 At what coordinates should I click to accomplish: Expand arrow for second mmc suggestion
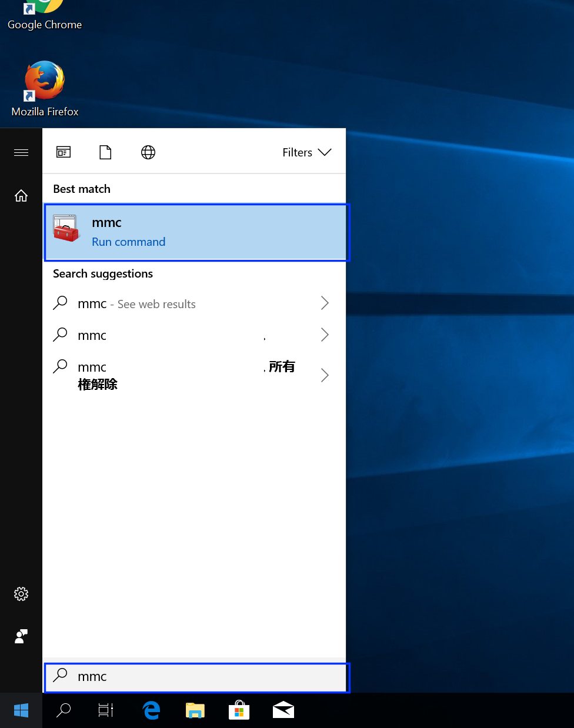coord(325,335)
